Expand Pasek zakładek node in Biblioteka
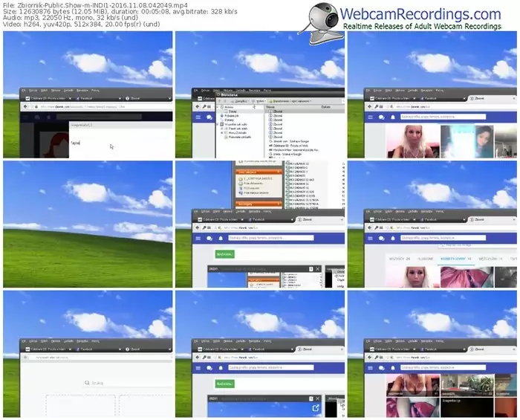The height and width of the screenshot is (420, 520). click(x=222, y=129)
